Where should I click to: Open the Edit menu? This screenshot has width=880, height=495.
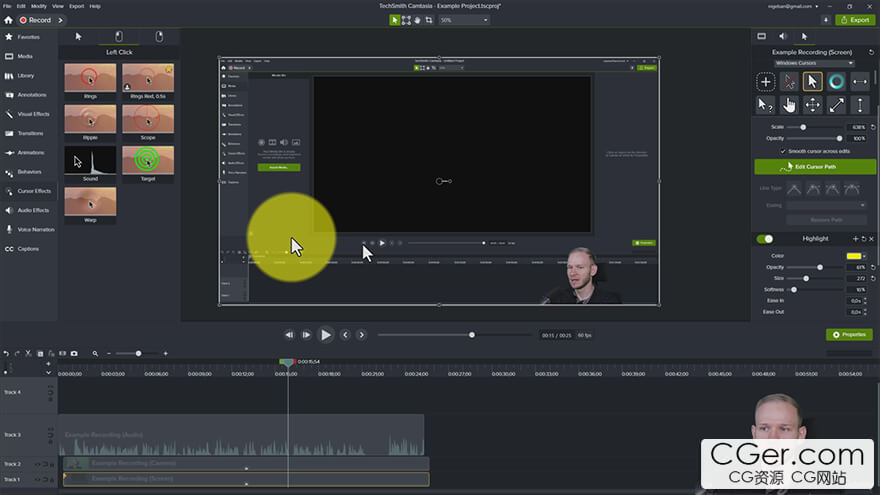(21, 6)
